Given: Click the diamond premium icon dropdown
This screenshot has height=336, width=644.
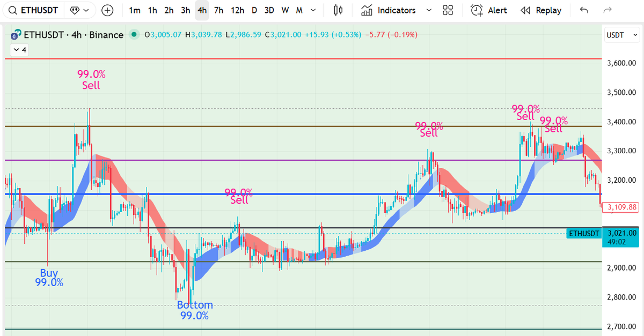Looking at the screenshot, I should pyautogui.click(x=79, y=10).
